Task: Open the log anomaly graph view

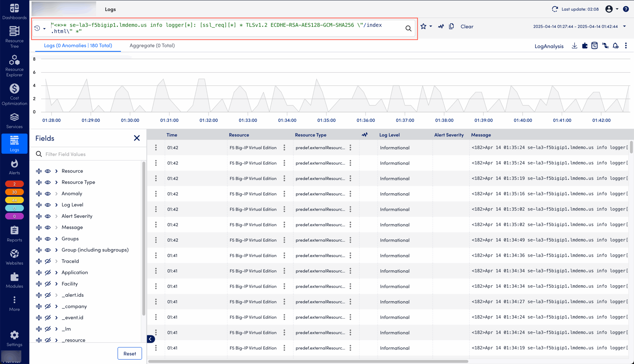Action: (x=441, y=26)
